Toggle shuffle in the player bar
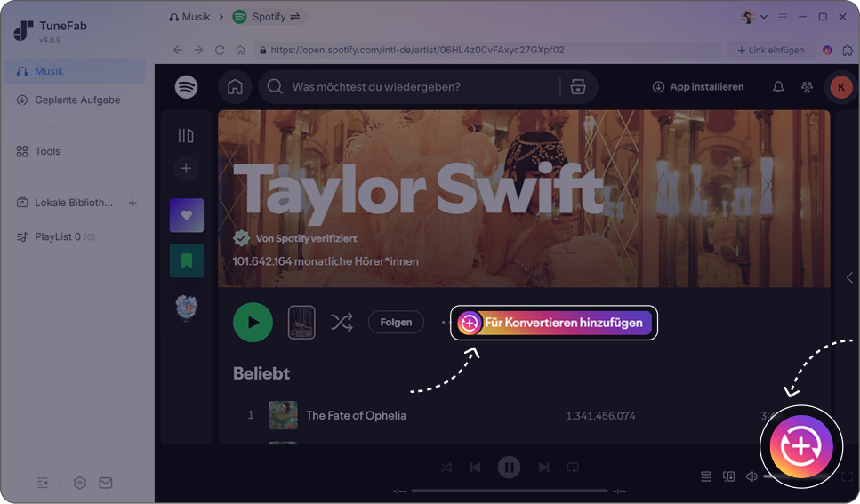 click(446, 468)
